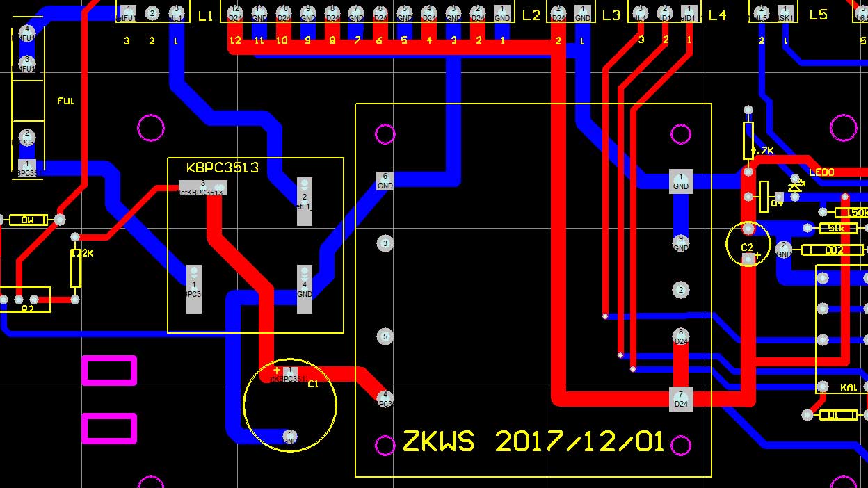Select L2 connector pad 10 D24

[283, 13]
